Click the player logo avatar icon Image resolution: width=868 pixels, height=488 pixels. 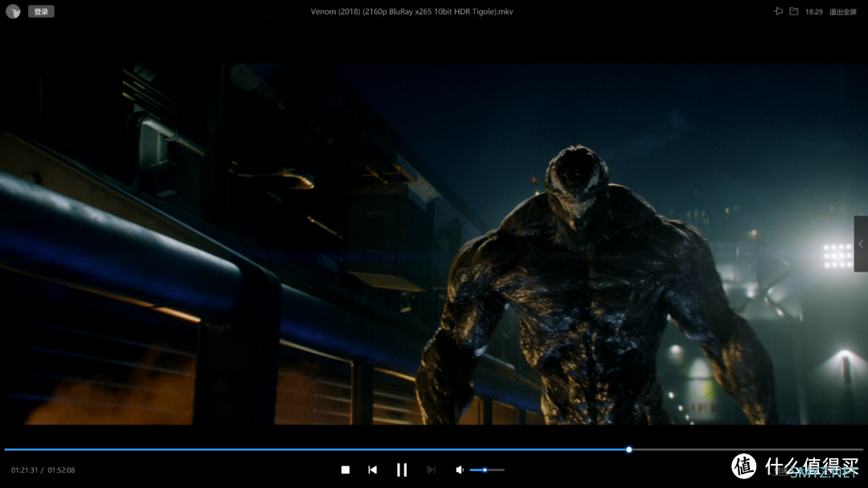coord(14,11)
